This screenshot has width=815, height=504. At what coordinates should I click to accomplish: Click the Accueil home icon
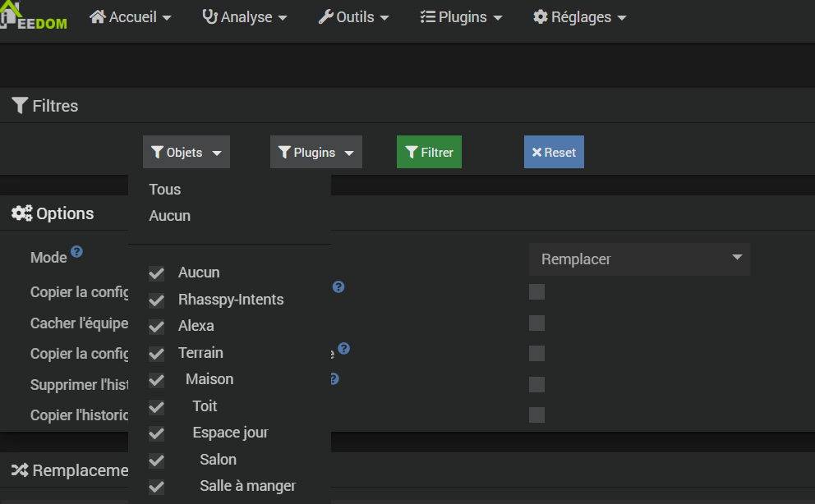[x=98, y=17]
